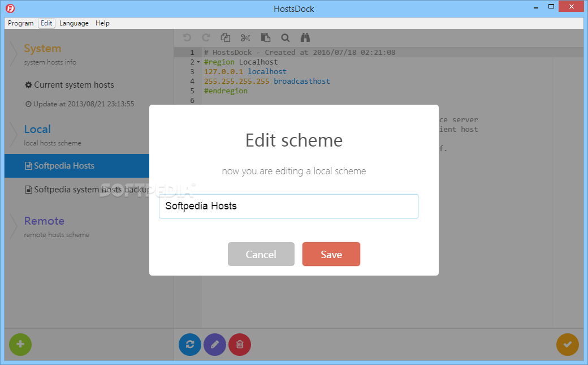Image resolution: width=588 pixels, height=365 pixels.
Task: Click the Undo icon in editor toolbar
Action: click(187, 37)
